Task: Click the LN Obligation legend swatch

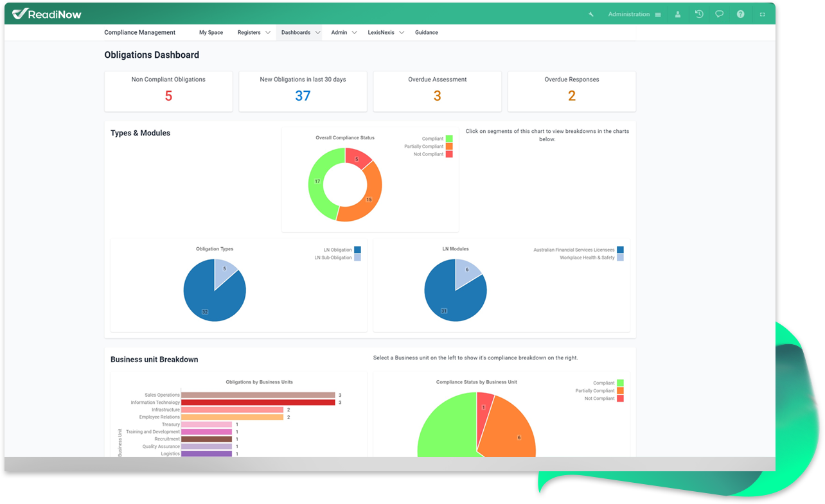Action: pyautogui.click(x=357, y=250)
